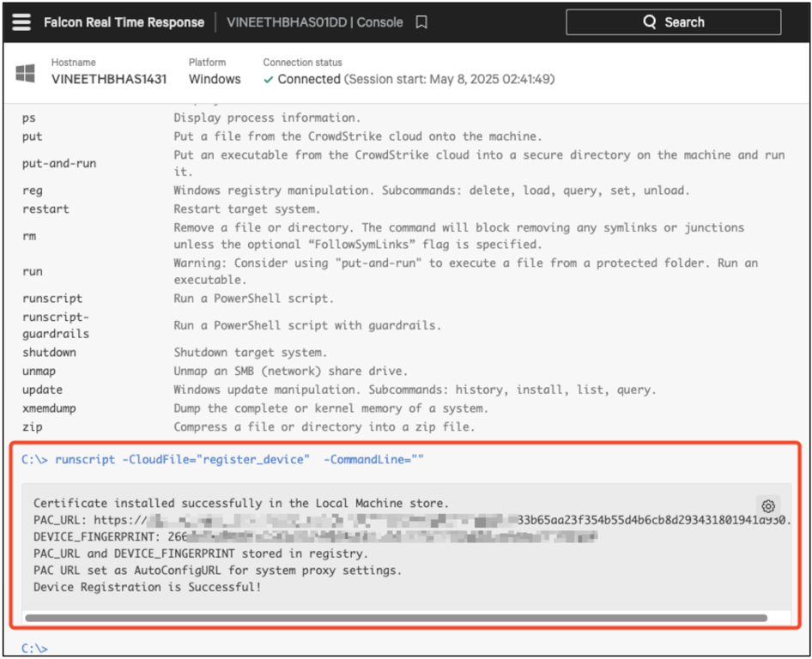The height and width of the screenshot is (659, 812).
Task: Click 'Certificate installed successfully' output line
Action: click(x=241, y=503)
